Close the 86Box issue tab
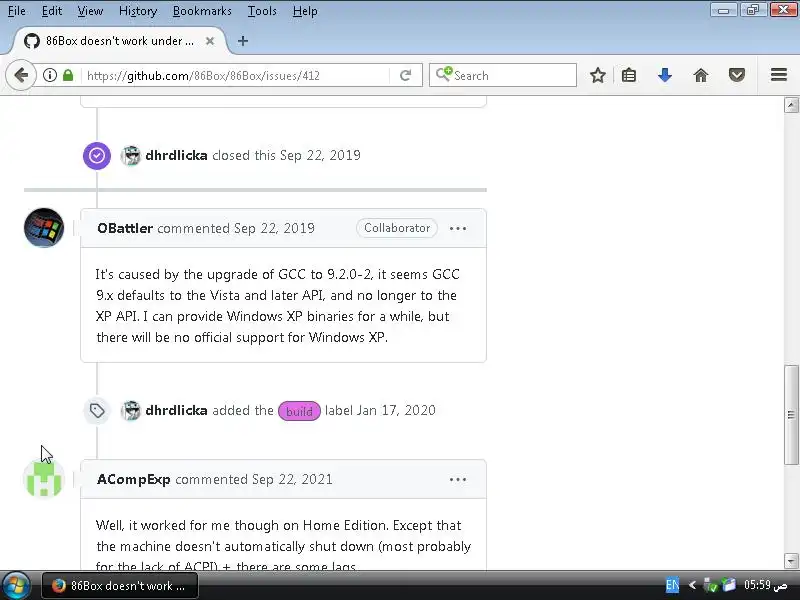The width and height of the screenshot is (800, 600). [x=210, y=41]
